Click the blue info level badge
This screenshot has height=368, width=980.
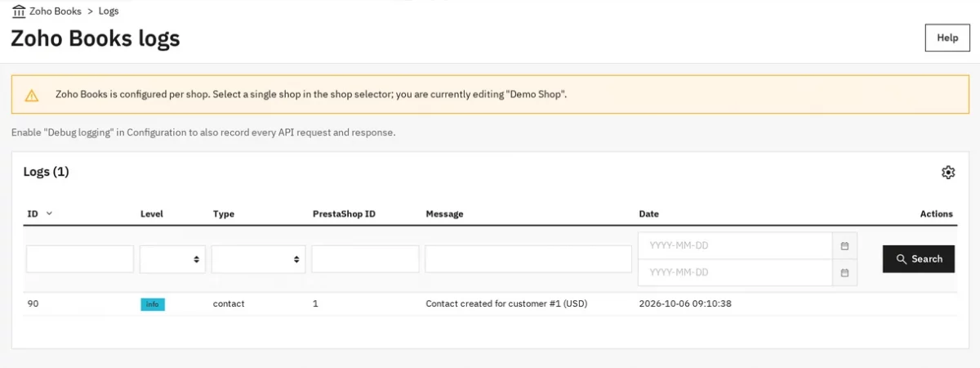[153, 304]
